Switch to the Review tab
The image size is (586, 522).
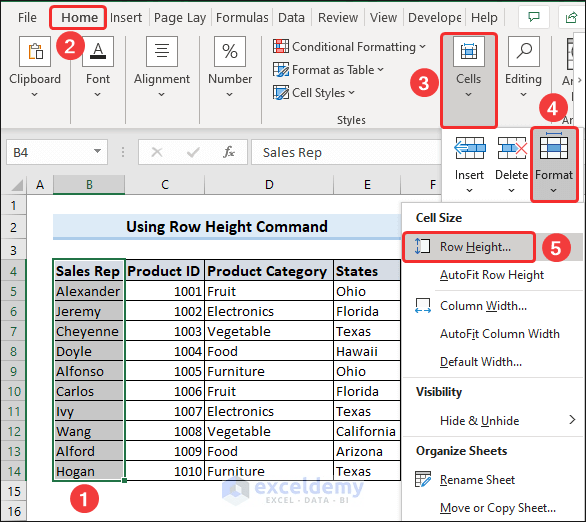338,18
